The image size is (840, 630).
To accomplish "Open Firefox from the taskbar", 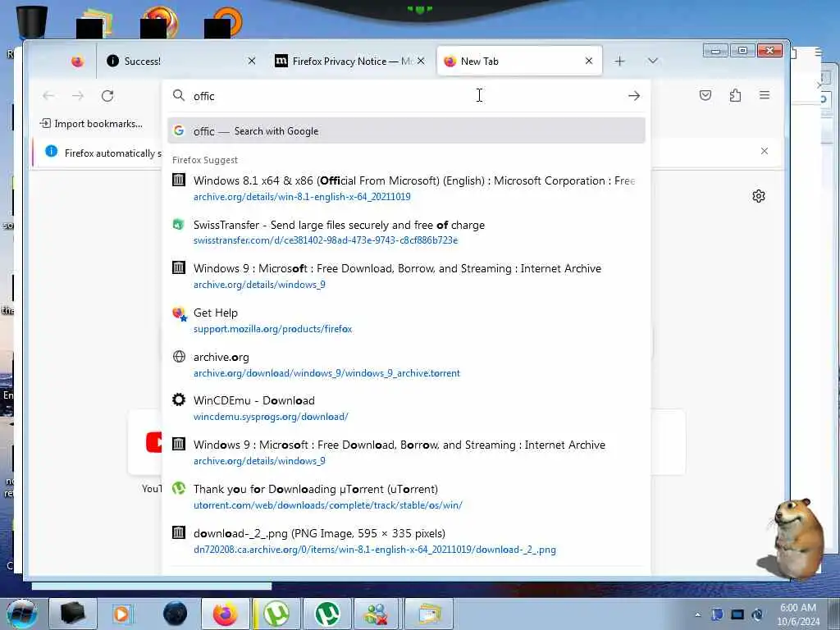I will tap(226, 614).
